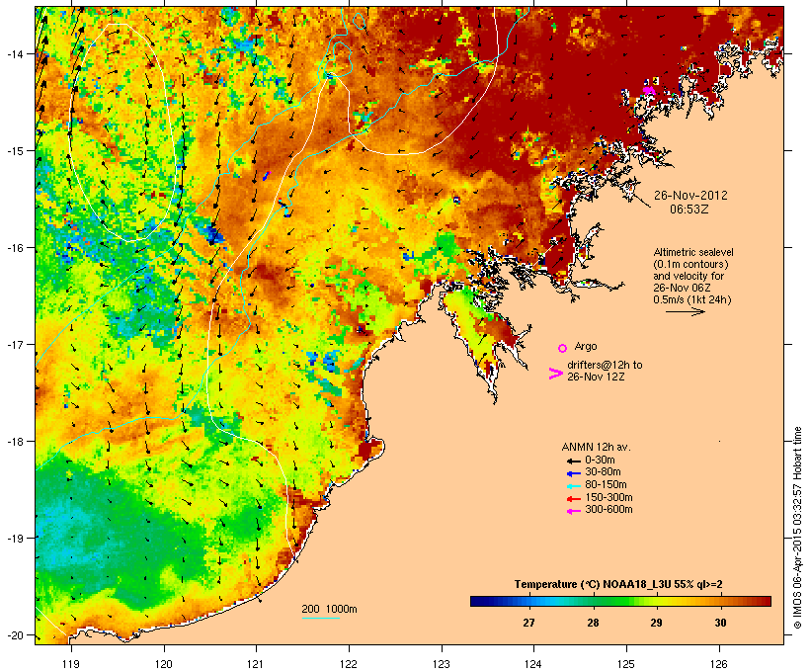Click the 121 longitude axis label

[256, 664]
